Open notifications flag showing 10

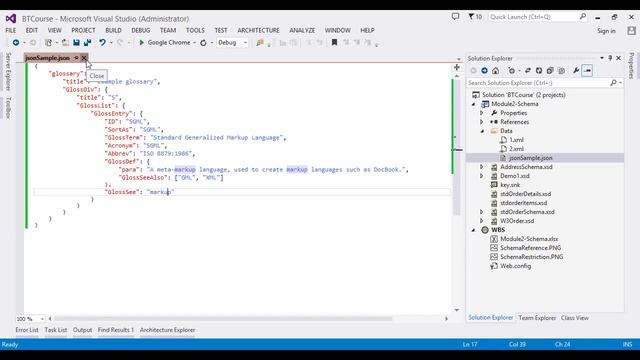pos(475,17)
